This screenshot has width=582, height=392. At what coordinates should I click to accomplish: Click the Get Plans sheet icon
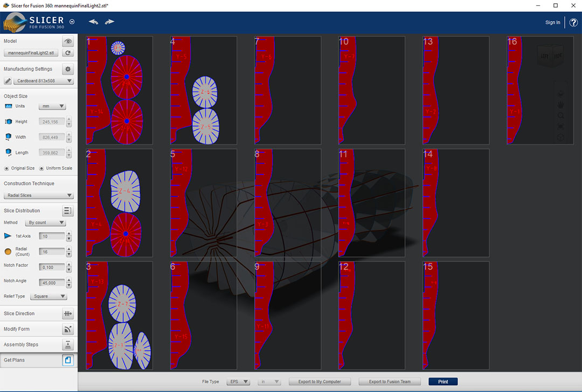click(x=67, y=360)
